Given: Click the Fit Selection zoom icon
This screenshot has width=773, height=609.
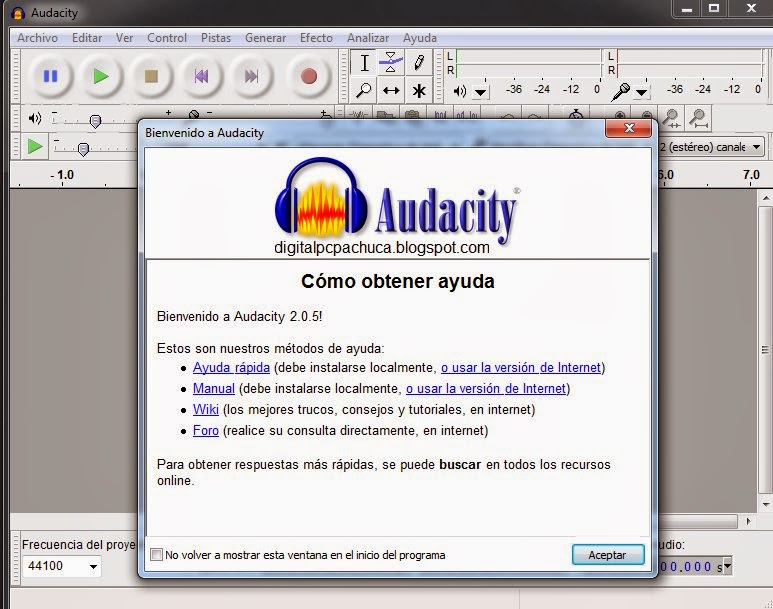Looking at the screenshot, I should click(671, 118).
